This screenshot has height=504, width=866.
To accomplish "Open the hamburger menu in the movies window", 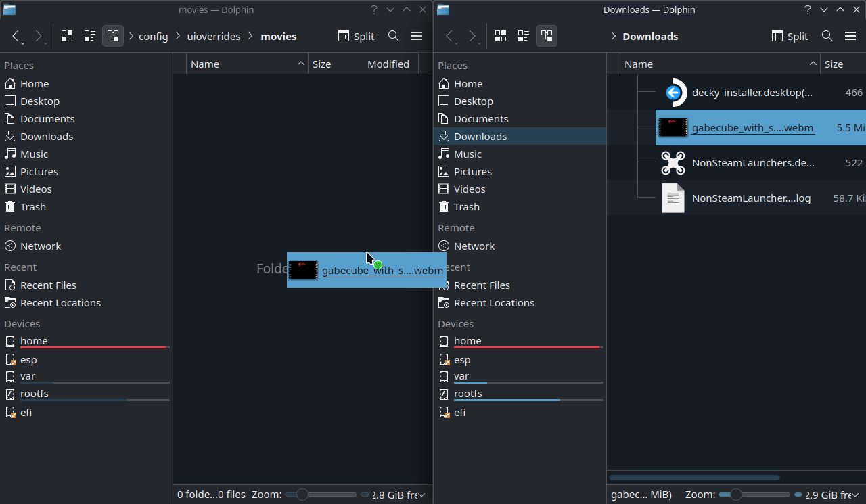I will [417, 36].
